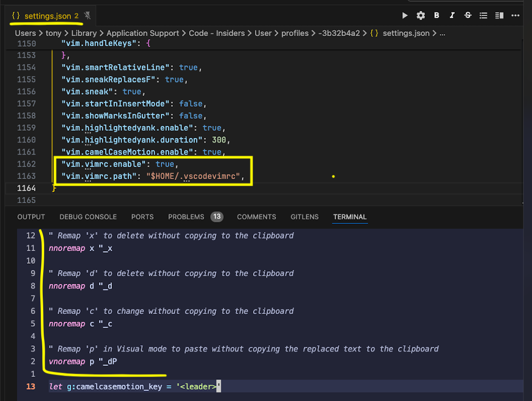Image resolution: width=532 pixels, height=401 pixels.
Task: Unpin the settings.json tab
Action: click(87, 15)
